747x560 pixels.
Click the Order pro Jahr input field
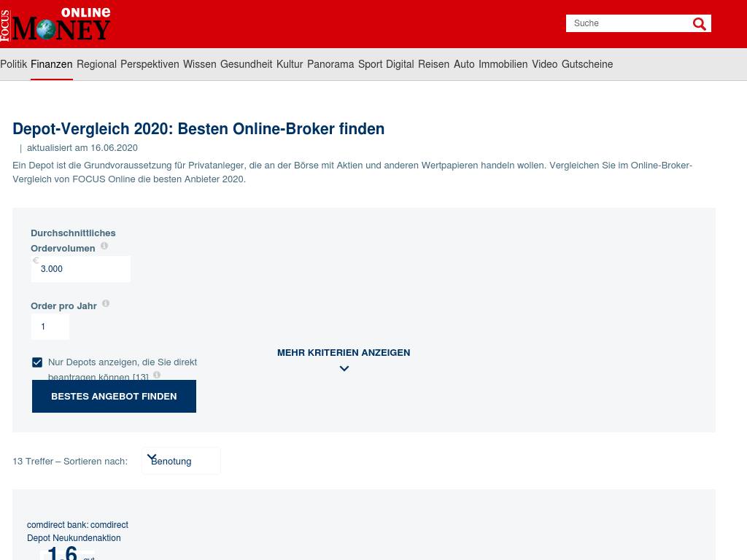pyautogui.click(x=50, y=327)
